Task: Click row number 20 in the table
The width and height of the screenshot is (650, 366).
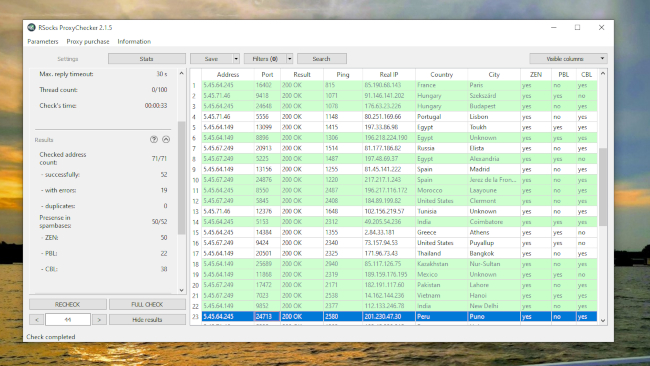Action: pyautogui.click(x=196, y=285)
